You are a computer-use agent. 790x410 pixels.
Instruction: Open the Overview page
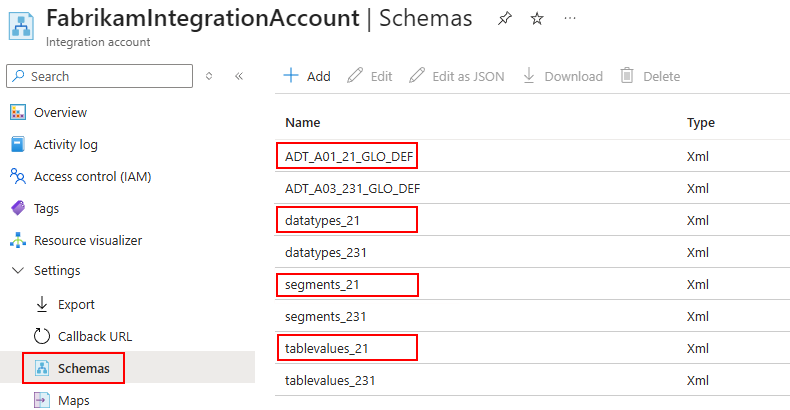60,112
